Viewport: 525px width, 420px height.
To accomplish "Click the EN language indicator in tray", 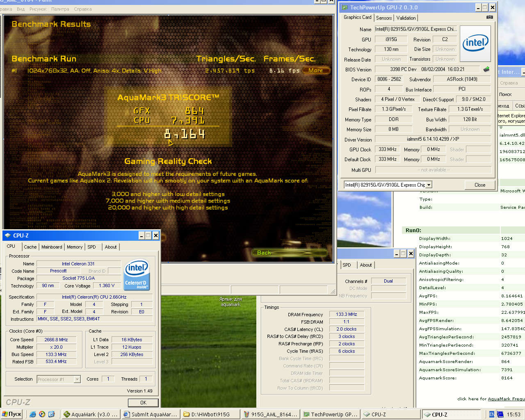I will (492, 414).
